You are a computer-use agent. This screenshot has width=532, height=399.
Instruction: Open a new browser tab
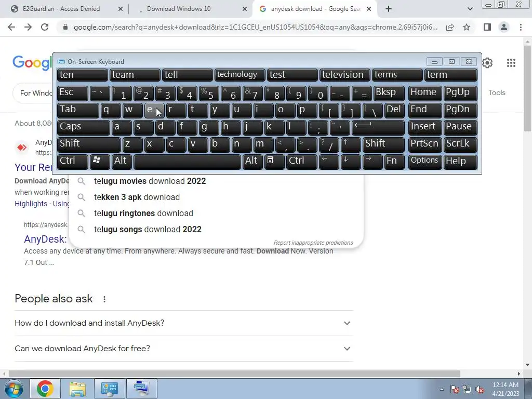click(389, 9)
